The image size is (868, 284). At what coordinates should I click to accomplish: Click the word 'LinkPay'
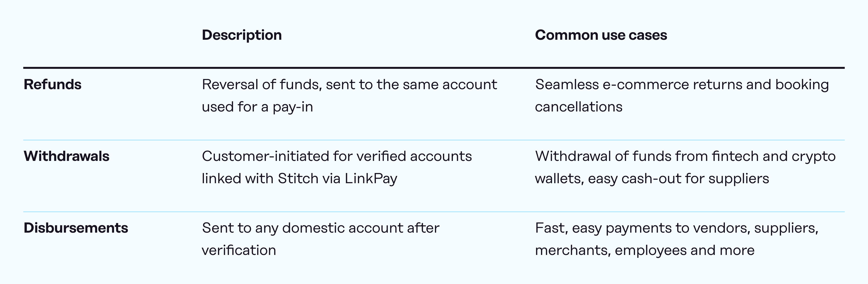[371, 178]
